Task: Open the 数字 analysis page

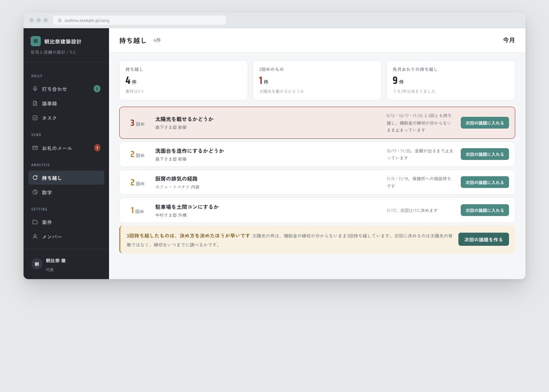Action: [x=66, y=192]
